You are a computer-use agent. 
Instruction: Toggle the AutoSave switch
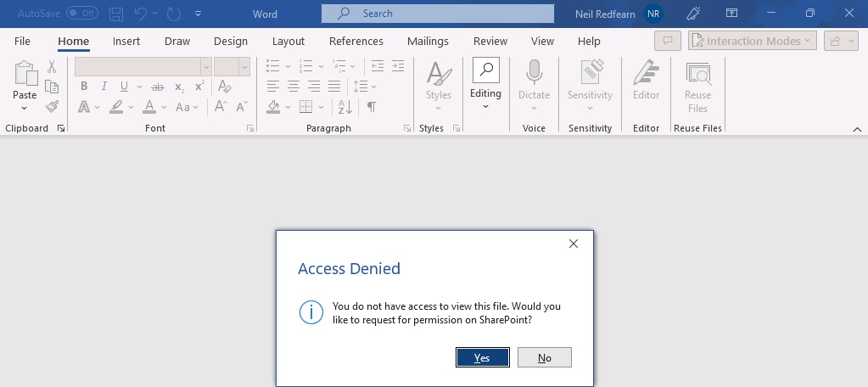tap(81, 14)
